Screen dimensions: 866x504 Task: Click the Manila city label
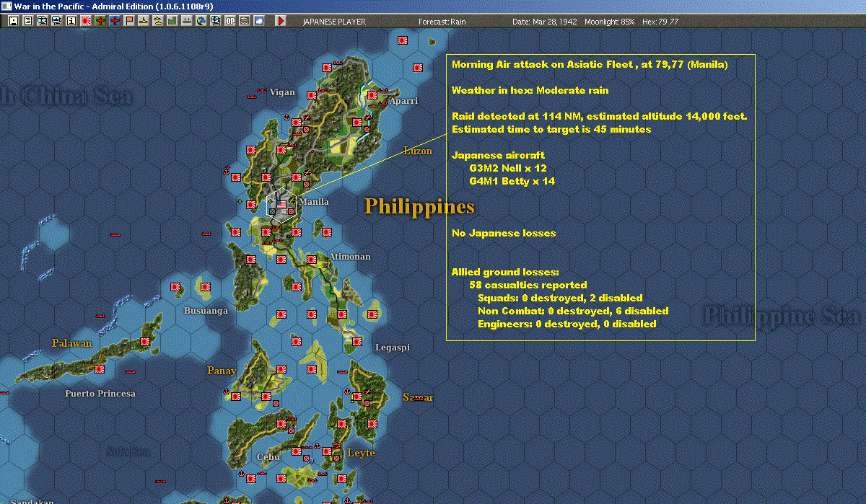click(x=314, y=202)
